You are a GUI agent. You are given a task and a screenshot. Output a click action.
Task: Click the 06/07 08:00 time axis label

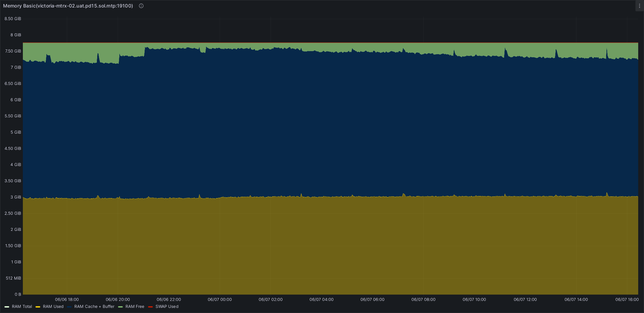(x=423, y=299)
